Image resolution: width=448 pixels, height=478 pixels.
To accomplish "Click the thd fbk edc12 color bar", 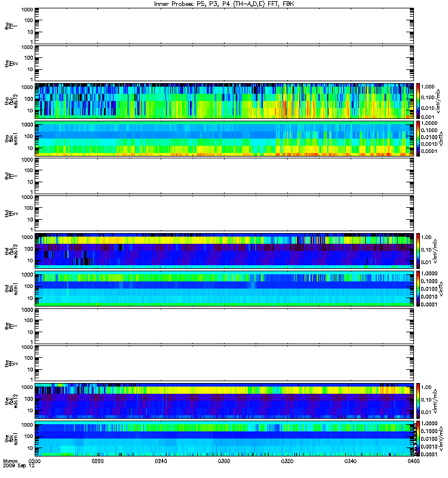I will 418,251.
